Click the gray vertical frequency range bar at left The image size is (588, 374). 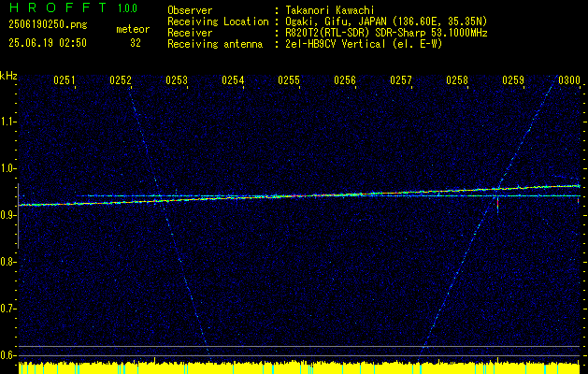coord(18,216)
